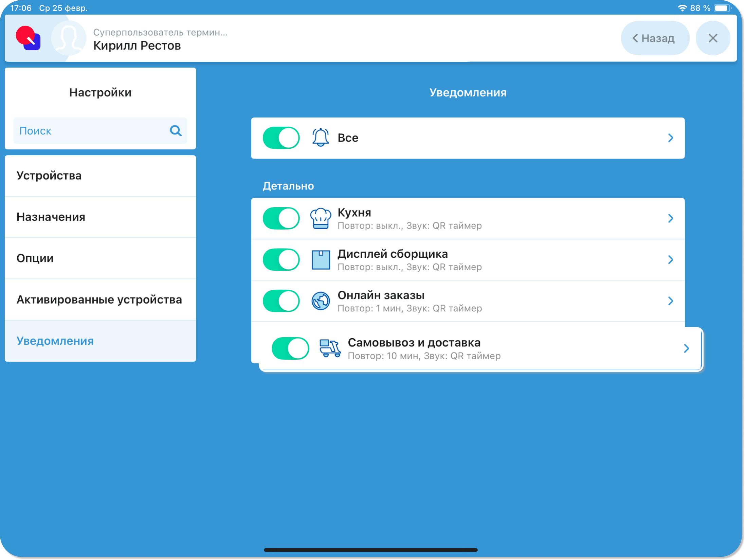
Task: Click the box icon for Дисплей сборщика
Action: (320, 260)
